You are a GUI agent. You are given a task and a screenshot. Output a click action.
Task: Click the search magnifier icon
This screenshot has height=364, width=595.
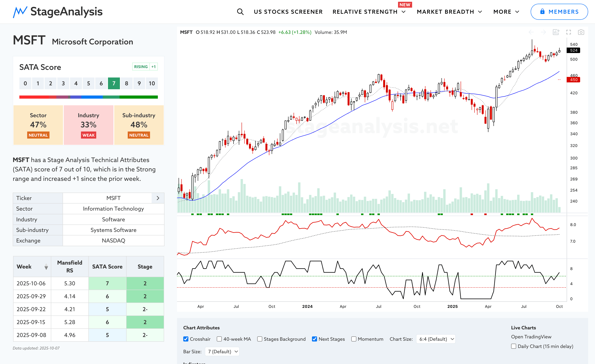(x=240, y=12)
